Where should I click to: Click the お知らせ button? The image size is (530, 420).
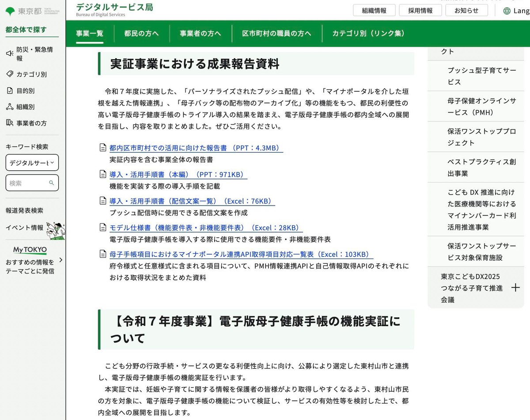[466, 11]
